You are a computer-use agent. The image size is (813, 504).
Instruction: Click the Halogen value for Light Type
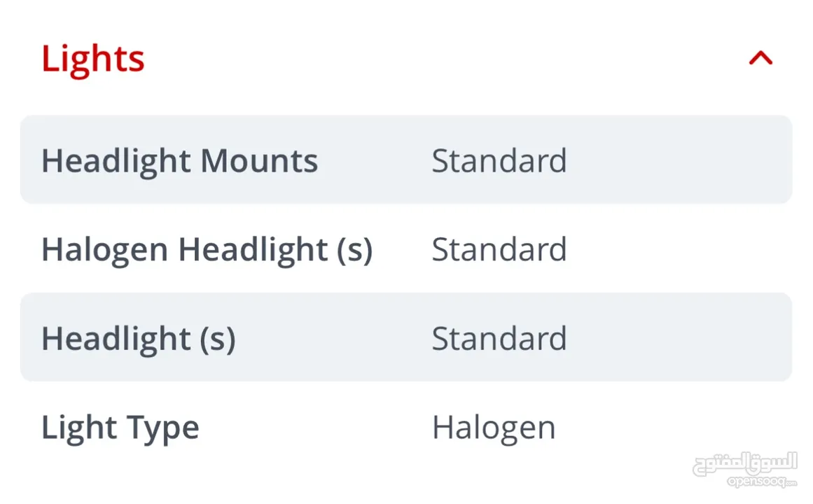click(494, 429)
